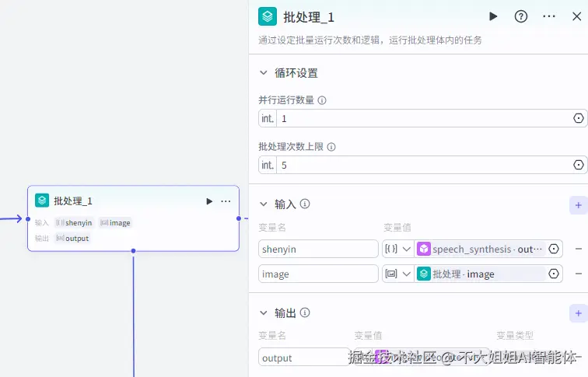
Task: Edit the 并行运行数量 value field
Action: [x=424, y=119]
